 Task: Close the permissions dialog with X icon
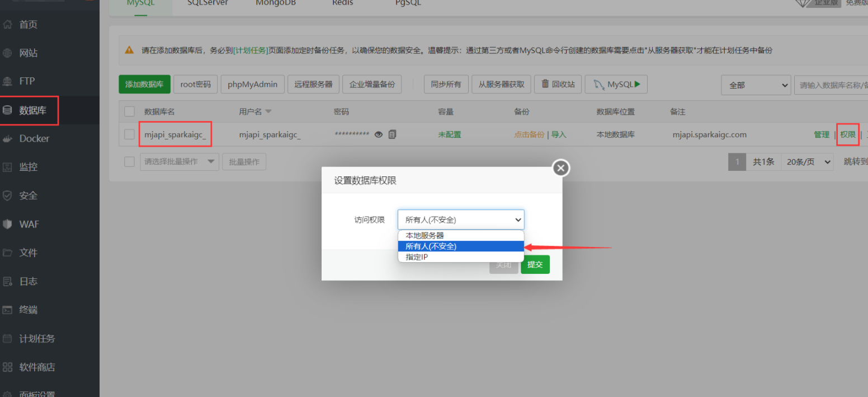[561, 168]
